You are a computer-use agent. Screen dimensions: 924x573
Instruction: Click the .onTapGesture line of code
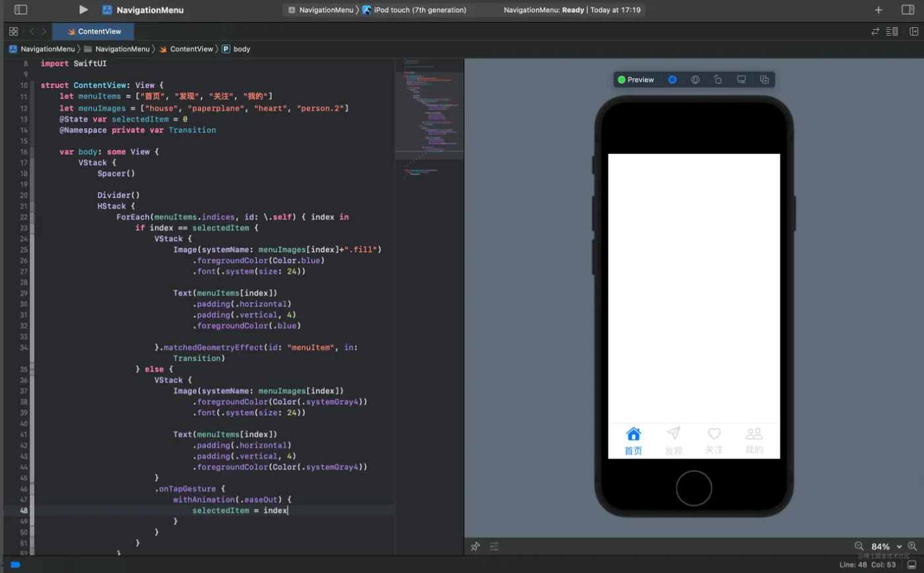(x=190, y=489)
